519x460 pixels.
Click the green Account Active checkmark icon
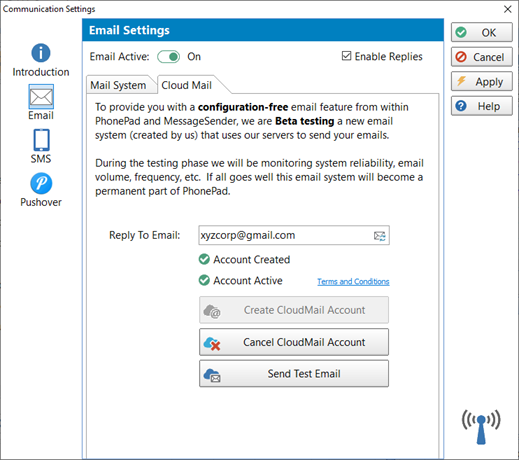[x=204, y=280]
